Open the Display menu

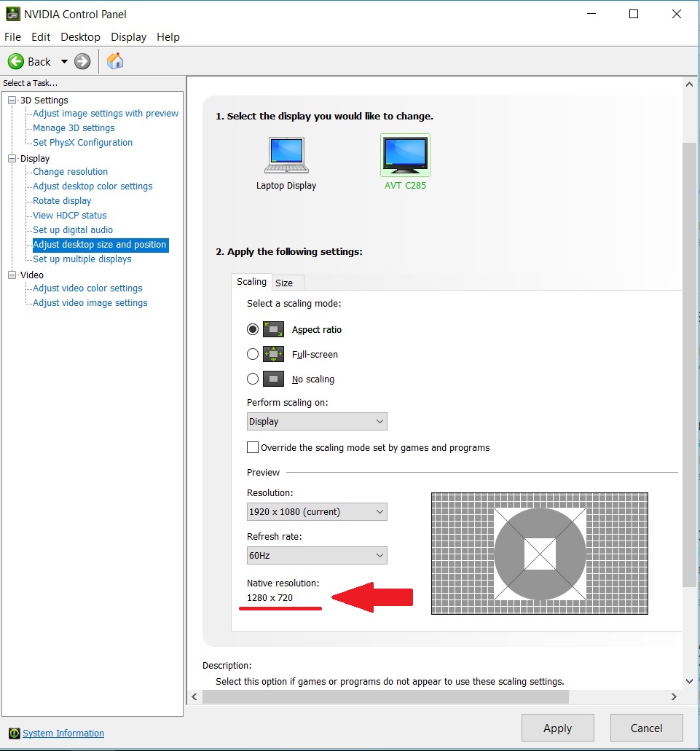[x=129, y=37]
